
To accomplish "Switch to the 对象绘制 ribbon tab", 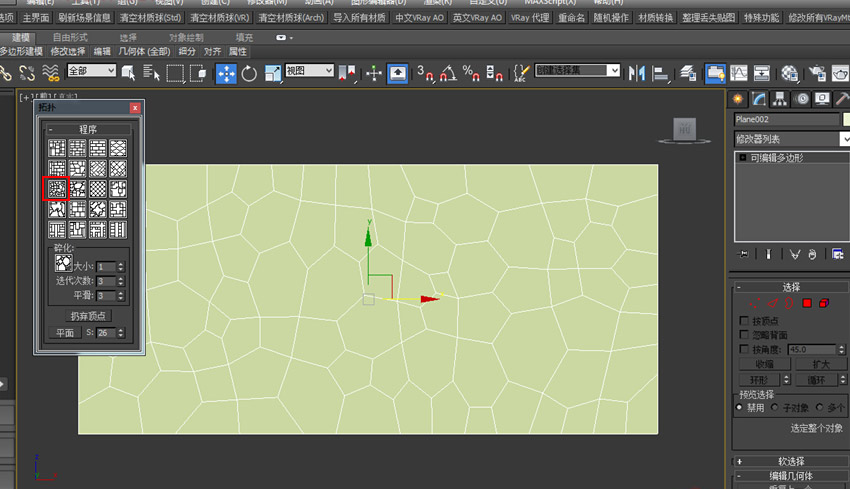I will (186, 37).
